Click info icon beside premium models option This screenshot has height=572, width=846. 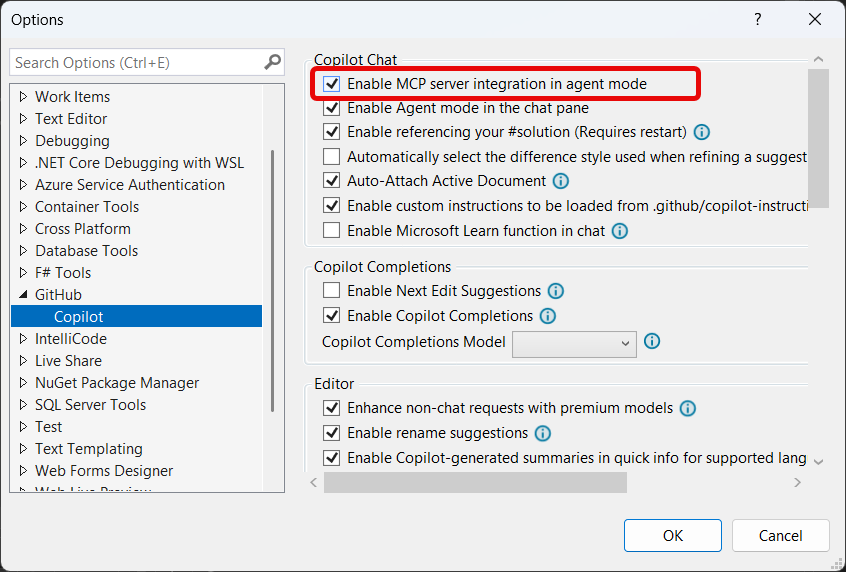tap(688, 408)
